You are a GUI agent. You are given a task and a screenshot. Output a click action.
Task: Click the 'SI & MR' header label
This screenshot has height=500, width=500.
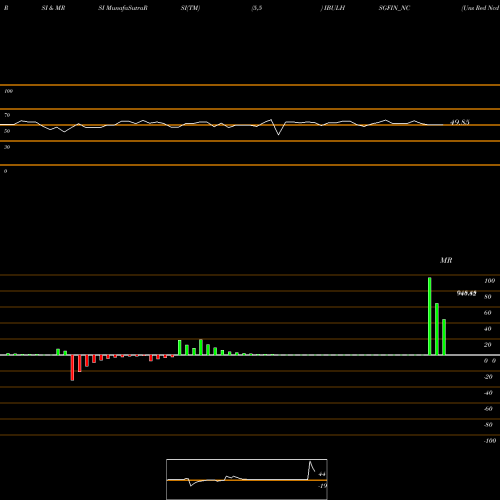(53, 8)
